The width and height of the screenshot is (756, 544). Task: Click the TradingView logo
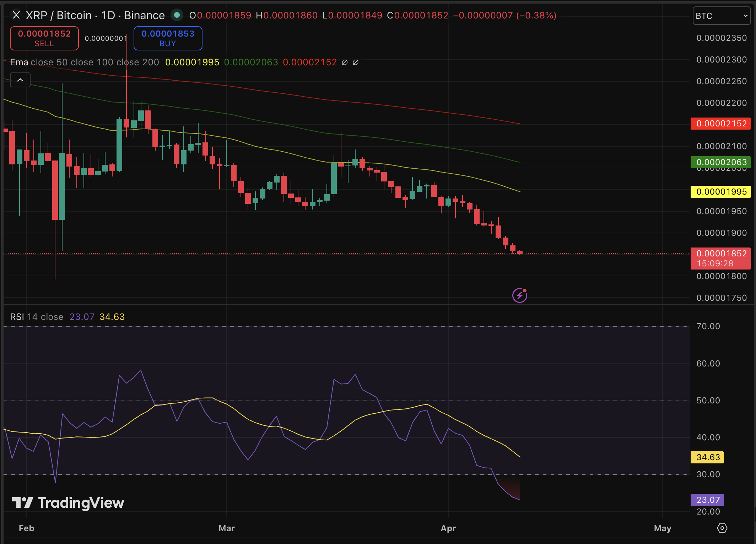(67, 503)
